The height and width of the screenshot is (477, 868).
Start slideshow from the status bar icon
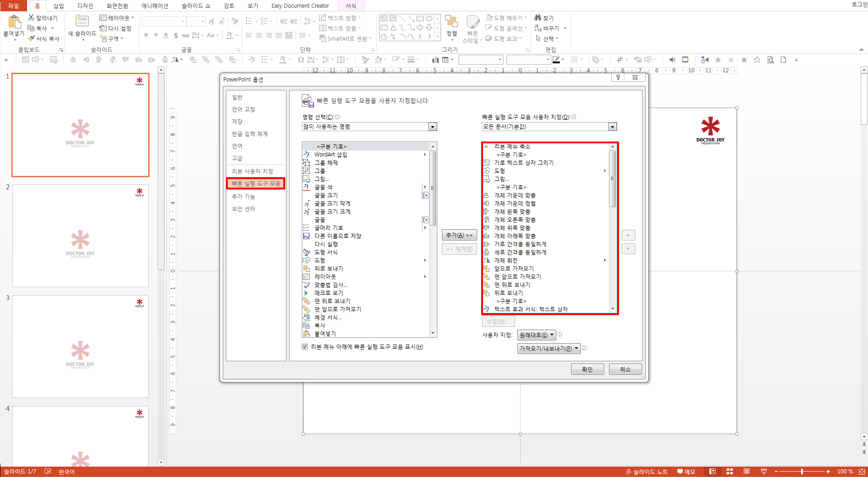pyautogui.click(x=764, y=472)
